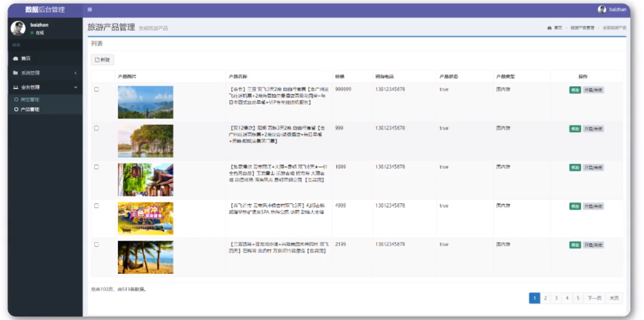Click the 新建 new product button

(103, 60)
